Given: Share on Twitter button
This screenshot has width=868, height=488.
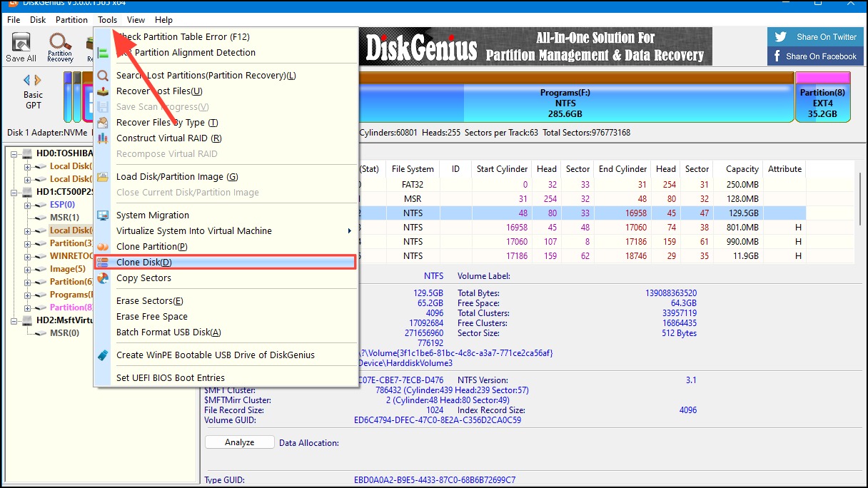Looking at the screenshot, I should click(x=815, y=37).
